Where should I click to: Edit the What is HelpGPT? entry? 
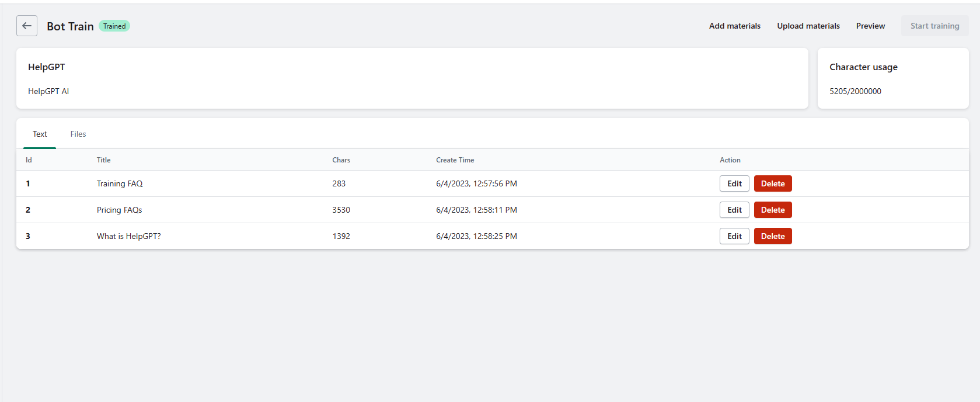click(x=734, y=236)
